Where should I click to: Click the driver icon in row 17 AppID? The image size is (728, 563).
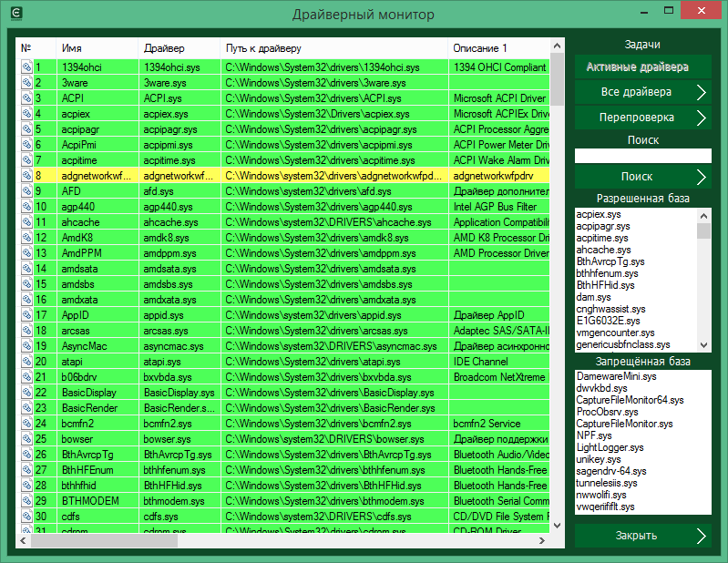tap(27, 315)
